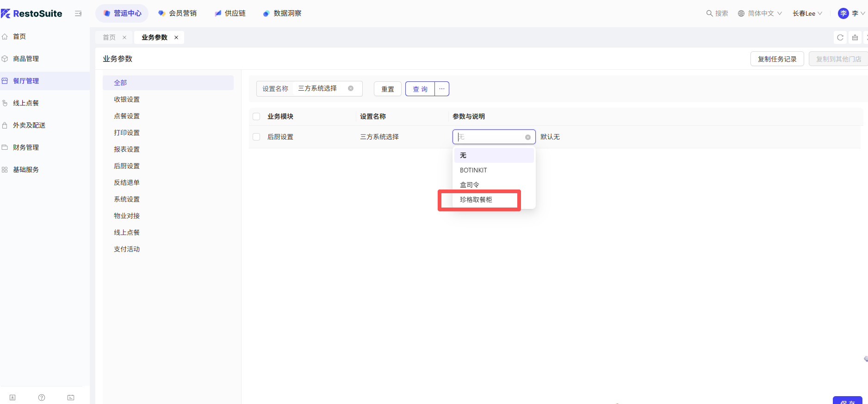Switch to 会员营销 top menu

177,13
